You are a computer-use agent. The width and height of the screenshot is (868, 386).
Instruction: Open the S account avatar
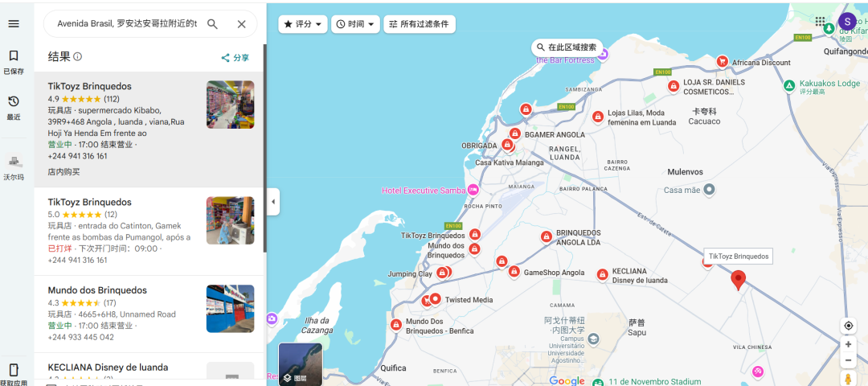[847, 21]
